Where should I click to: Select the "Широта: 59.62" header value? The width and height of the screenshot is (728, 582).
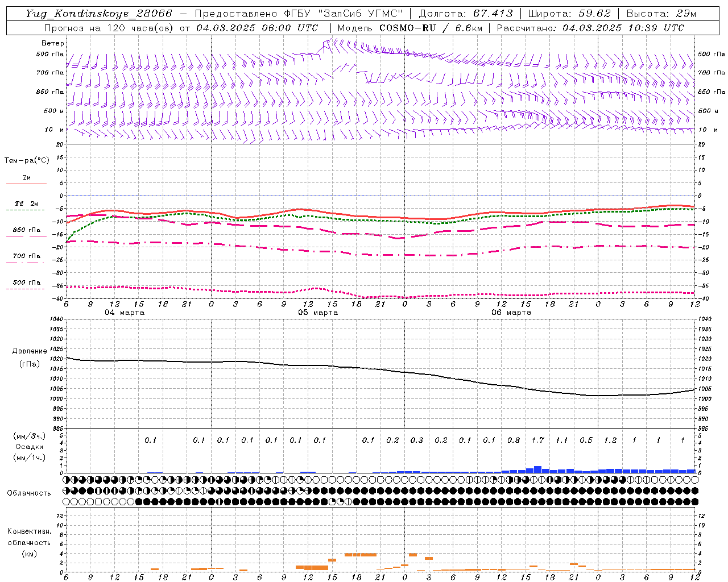[x=569, y=14]
